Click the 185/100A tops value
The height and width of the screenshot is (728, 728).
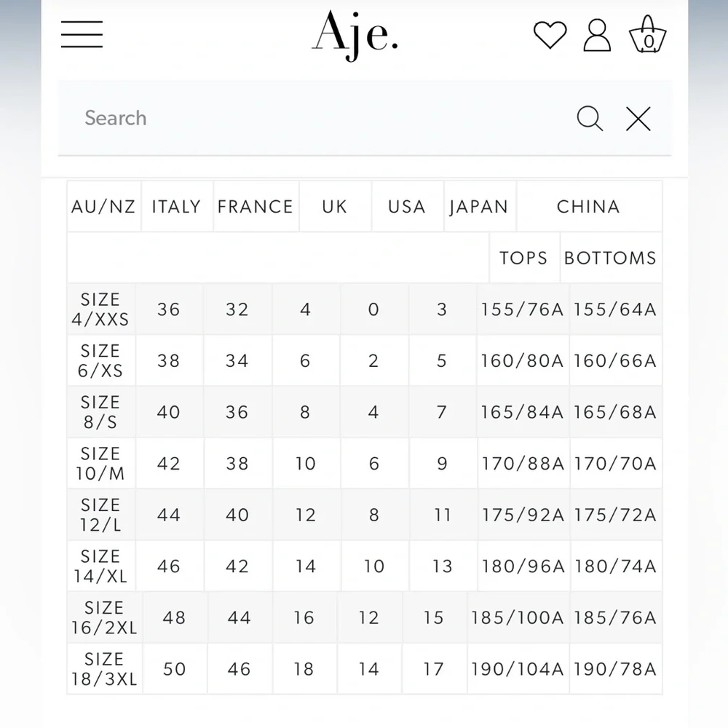517,617
